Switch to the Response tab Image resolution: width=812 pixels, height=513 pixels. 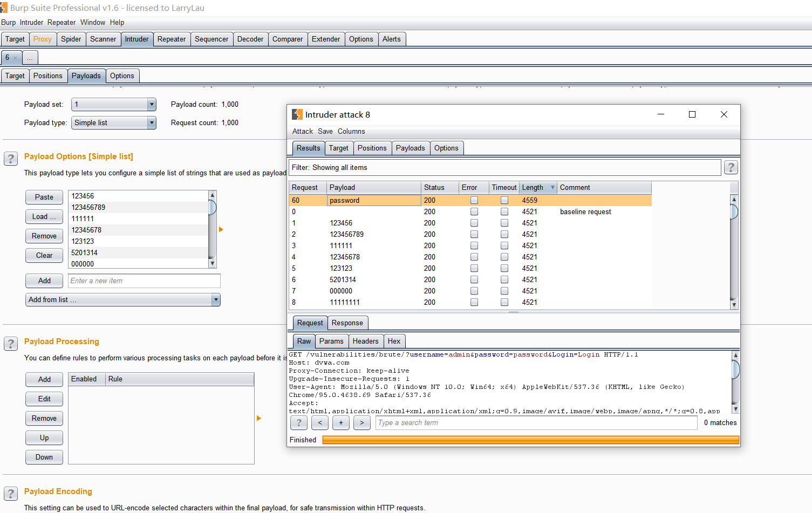tap(347, 323)
